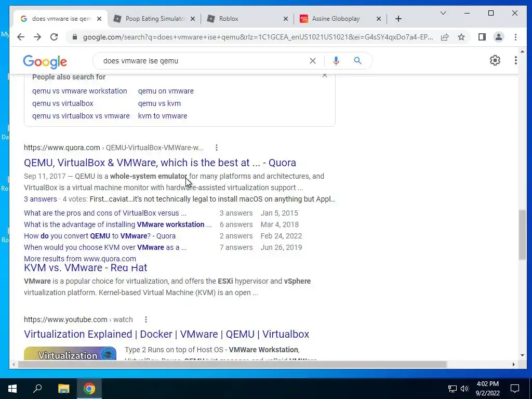Open the 'KVM vs. VMware - Red Hat' result

[x=86, y=268]
